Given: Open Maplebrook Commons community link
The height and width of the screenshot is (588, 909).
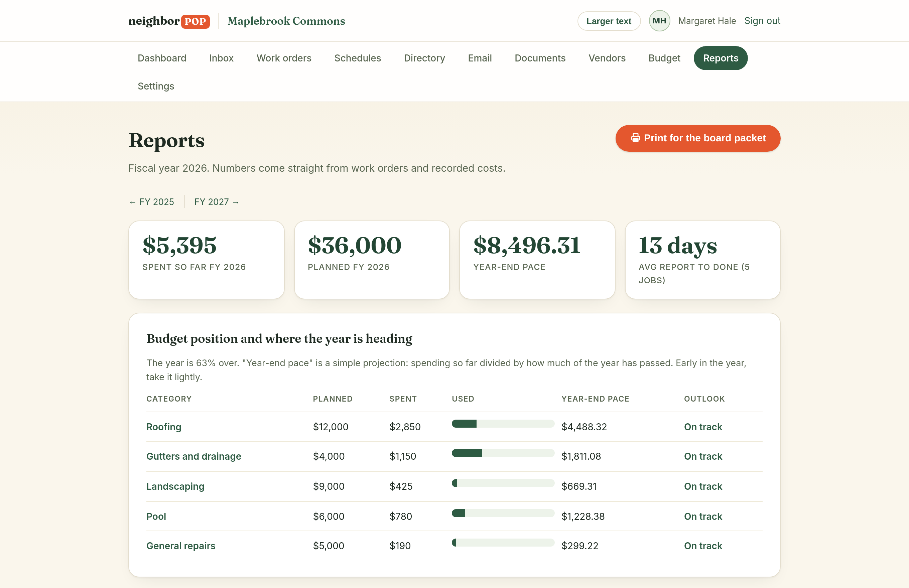Looking at the screenshot, I should (286, 21).
